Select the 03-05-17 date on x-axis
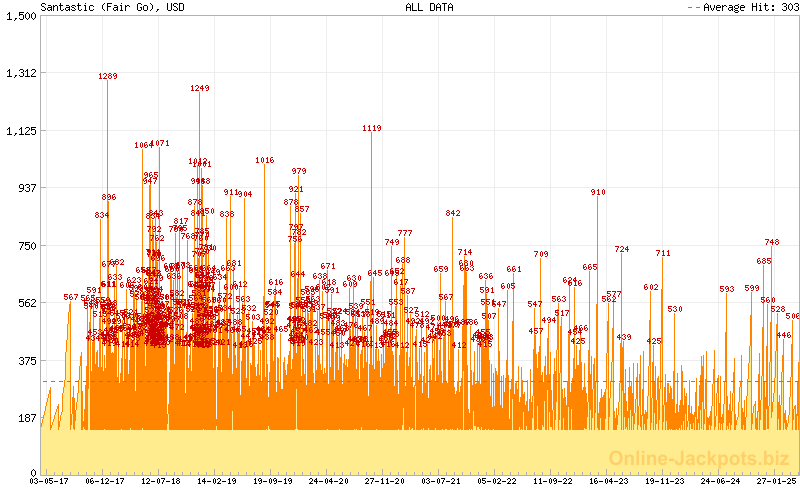The height and width of the screenshot is (490, 800). point(49,481)
